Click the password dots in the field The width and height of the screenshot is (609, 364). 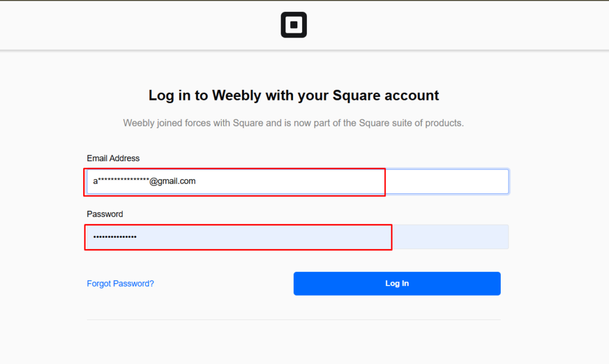(x=115, y=237)
